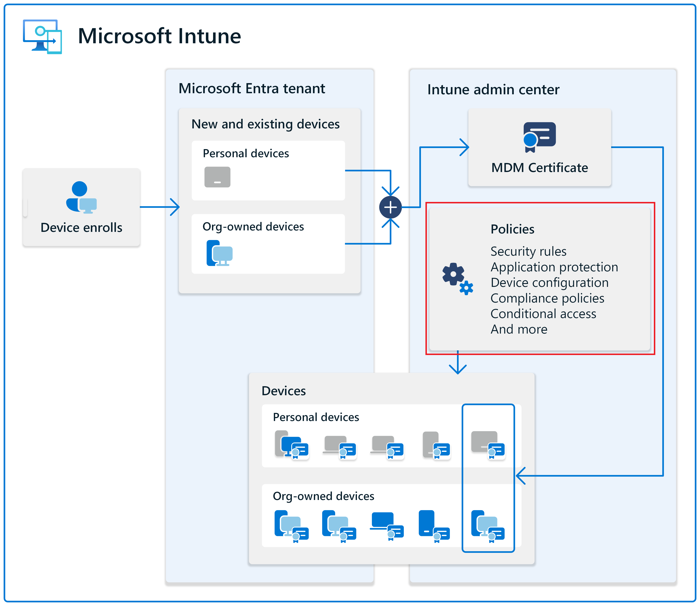Click highlighted gray tablet icon in Personal row
The image size is (700, 606).
488,445
